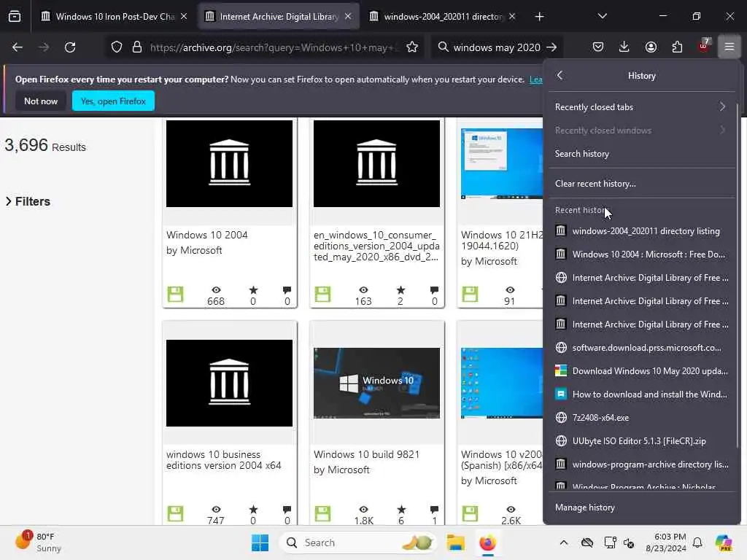Click the Not now button

click(41, 101)
